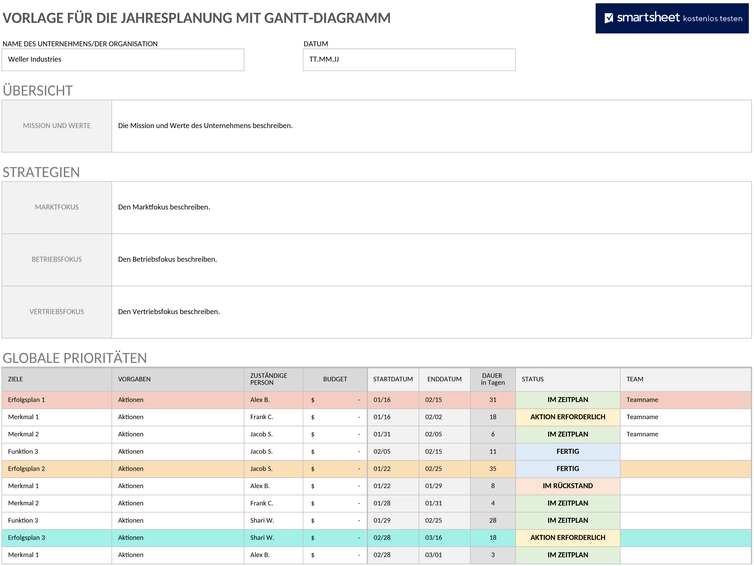Select the Erfolgsplan 3 cell
The width and height of the screenshot is (754, 566).
tap(57, 538)
